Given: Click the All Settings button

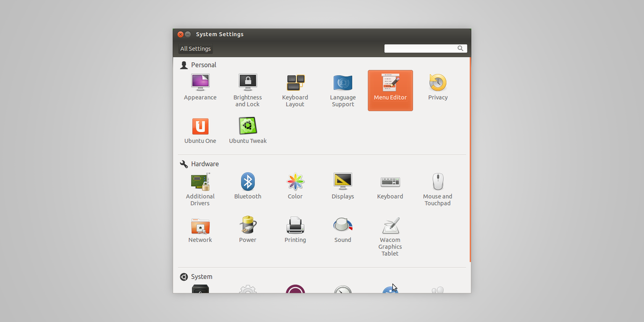Looking at the screenshot, I should 195,49.
